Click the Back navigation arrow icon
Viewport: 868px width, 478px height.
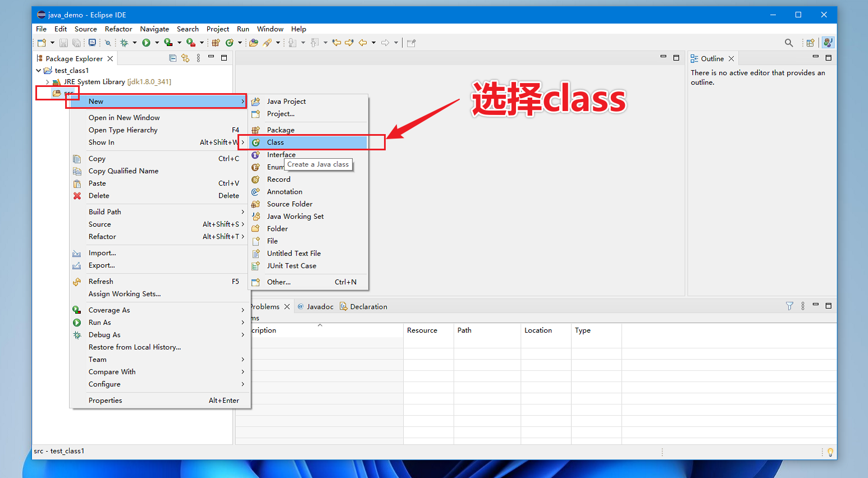point(363,43)
